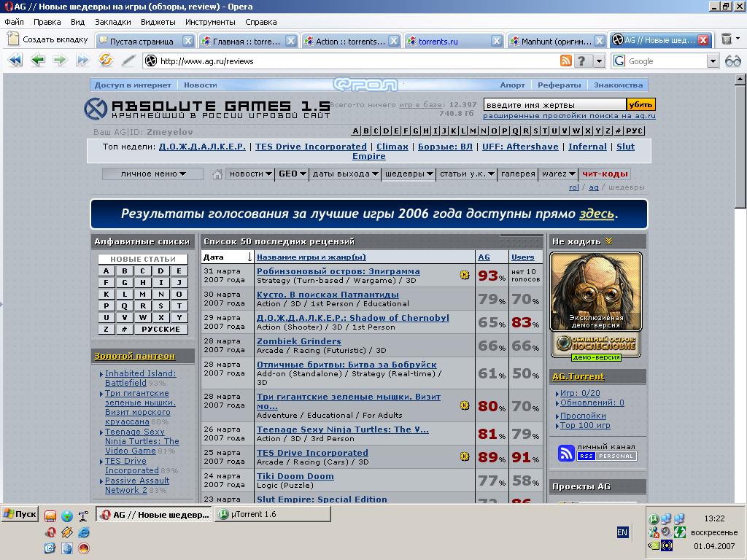Follow the здесь link in the banner
The width and height of the screenshot is (747, 560).
[597, 214]
